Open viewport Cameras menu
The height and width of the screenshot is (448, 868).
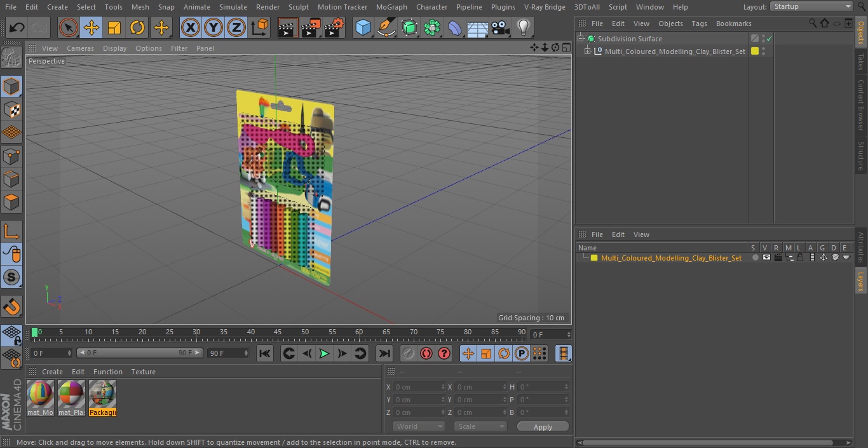pyautogui.click(x=80, y=48)
